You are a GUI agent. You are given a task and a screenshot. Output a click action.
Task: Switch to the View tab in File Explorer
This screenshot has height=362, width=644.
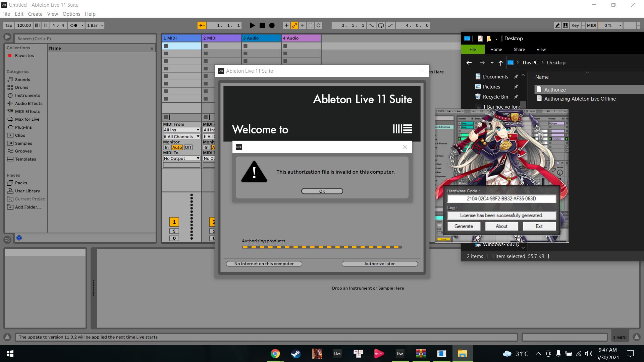541,49
